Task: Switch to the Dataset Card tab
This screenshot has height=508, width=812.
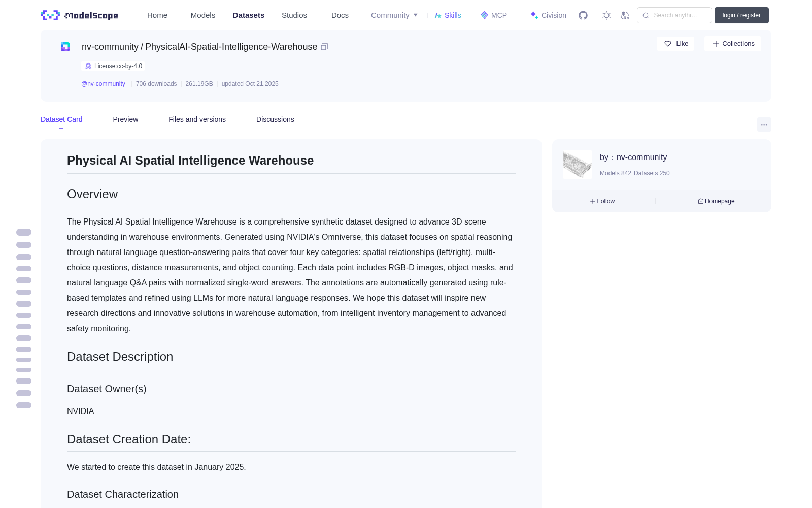Action: 61,119
